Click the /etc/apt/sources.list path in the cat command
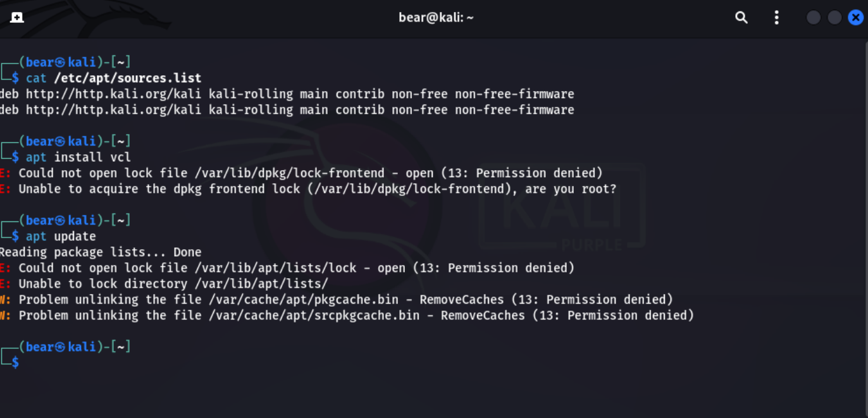This screenshot has height=418, width=868. point(127,78)
